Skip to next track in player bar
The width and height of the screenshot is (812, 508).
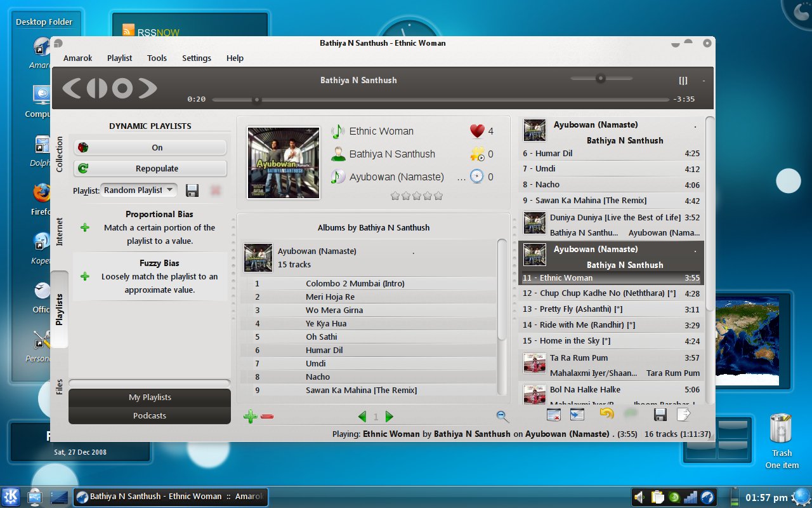[x=148, y=88]
